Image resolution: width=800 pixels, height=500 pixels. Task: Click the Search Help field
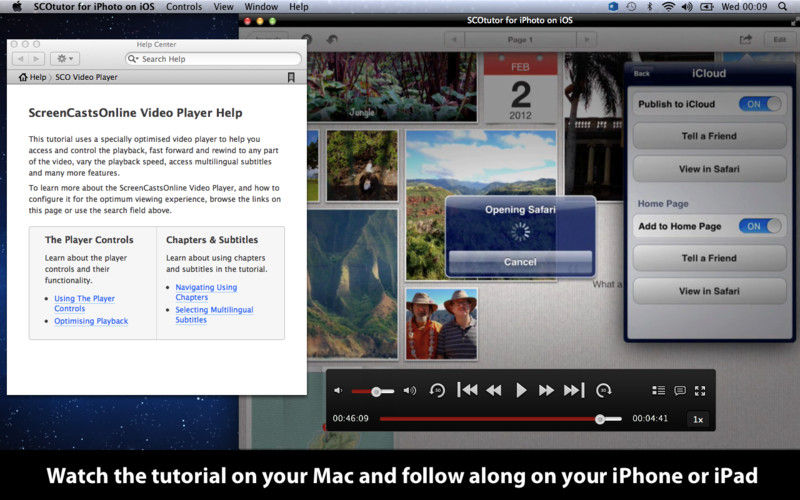pyautogui.click(x=213, y=59)
